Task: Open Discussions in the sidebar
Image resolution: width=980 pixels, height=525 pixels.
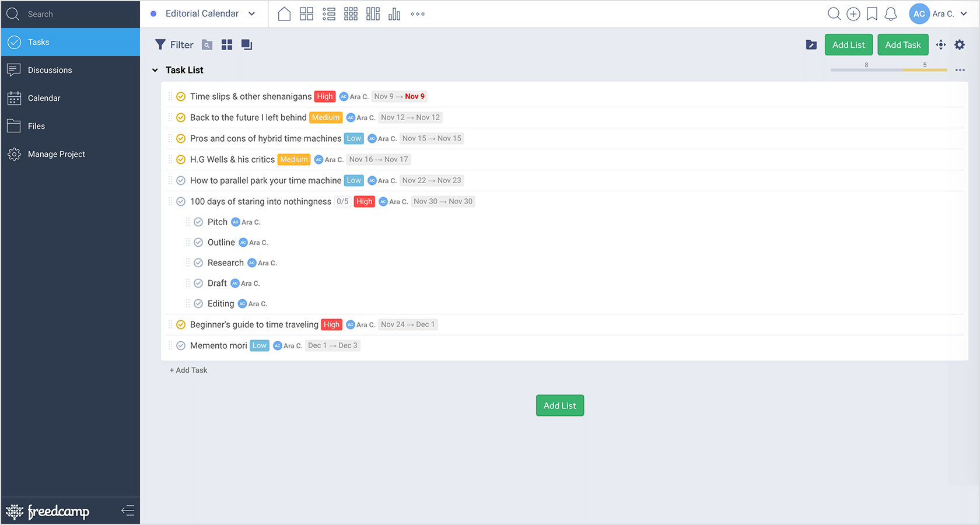Action: point(50,70)
